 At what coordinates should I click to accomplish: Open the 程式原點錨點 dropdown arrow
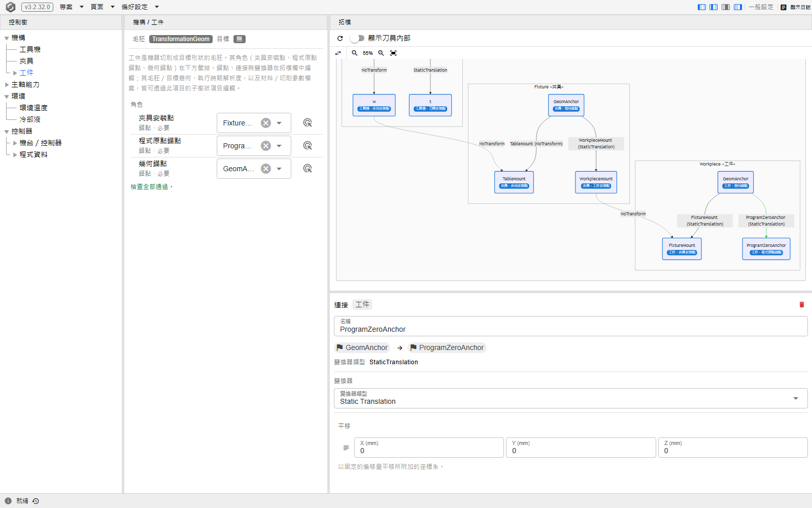pos(279,146)
